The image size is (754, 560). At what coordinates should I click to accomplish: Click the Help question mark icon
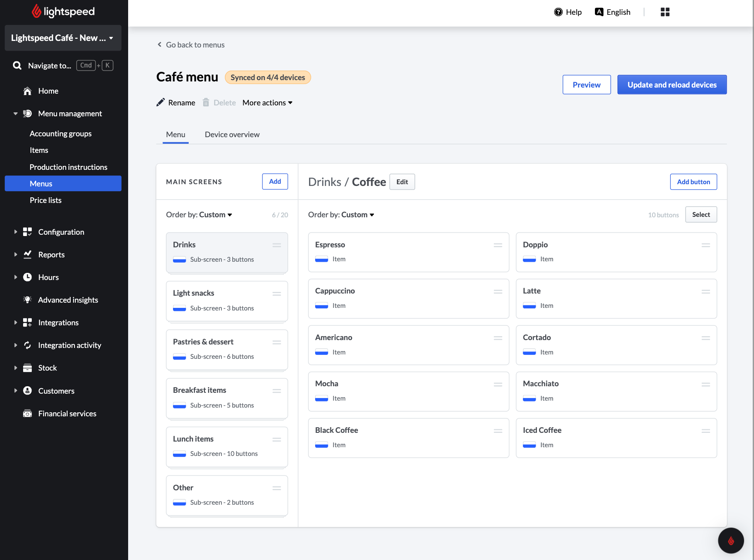tap(558, 12)
